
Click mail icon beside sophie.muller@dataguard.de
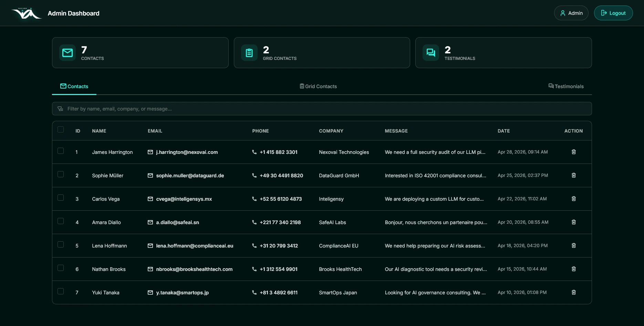150,176
